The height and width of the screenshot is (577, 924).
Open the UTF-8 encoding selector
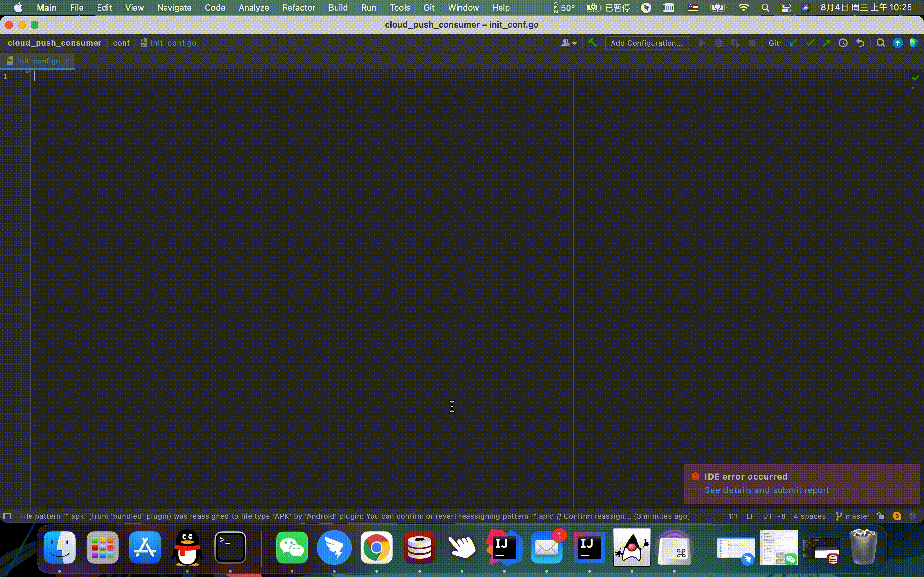pos(774,516)
